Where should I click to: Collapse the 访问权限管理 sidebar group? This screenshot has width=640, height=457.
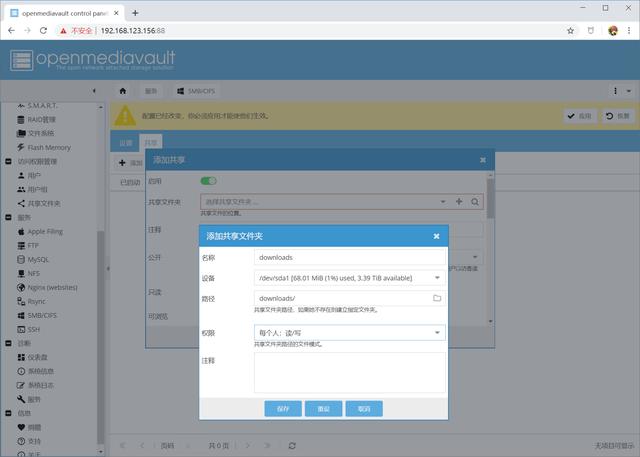(8, 161)
